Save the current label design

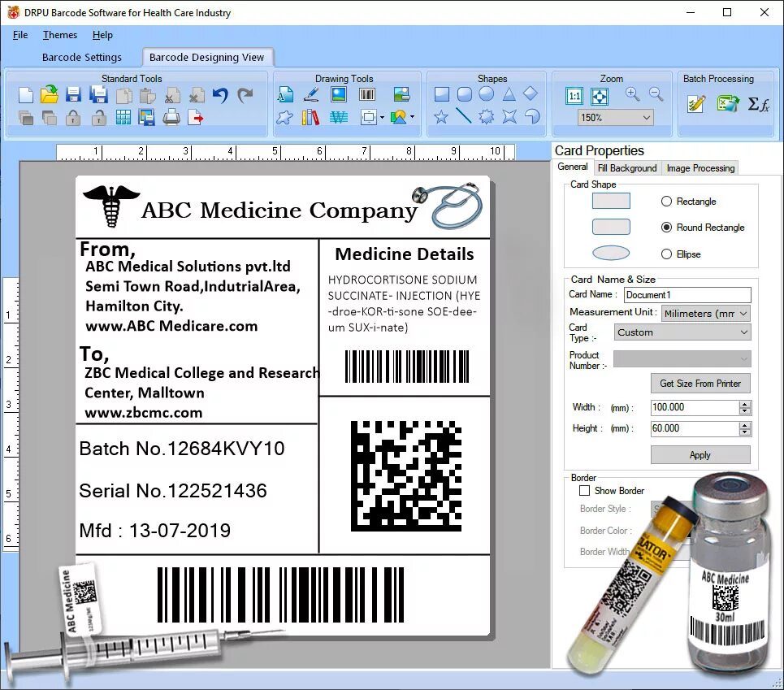coord(73,94)
